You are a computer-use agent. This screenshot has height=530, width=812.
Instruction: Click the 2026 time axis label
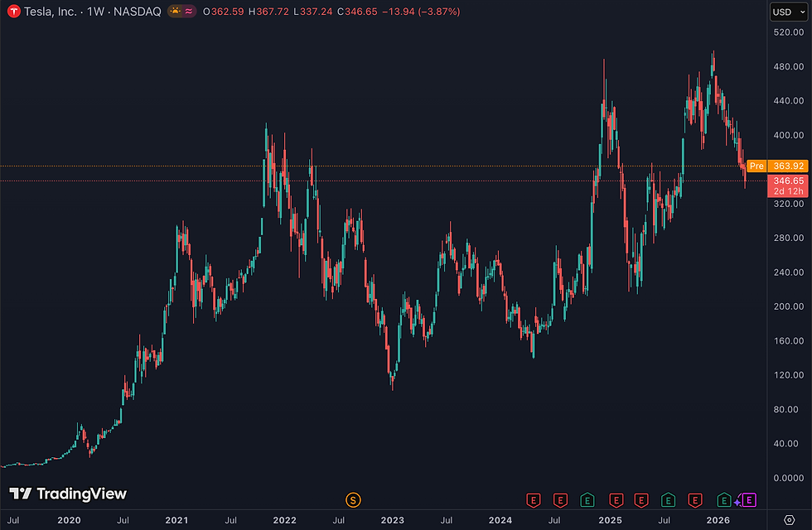(718, 520)
